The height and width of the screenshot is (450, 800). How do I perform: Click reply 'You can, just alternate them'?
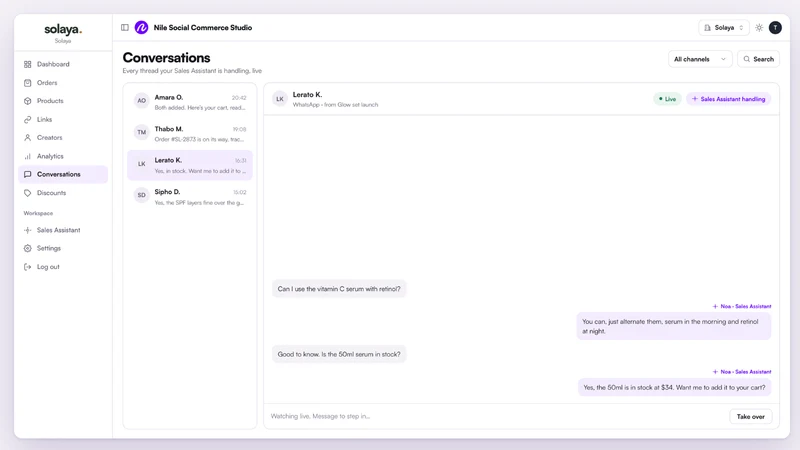(673, 326)
